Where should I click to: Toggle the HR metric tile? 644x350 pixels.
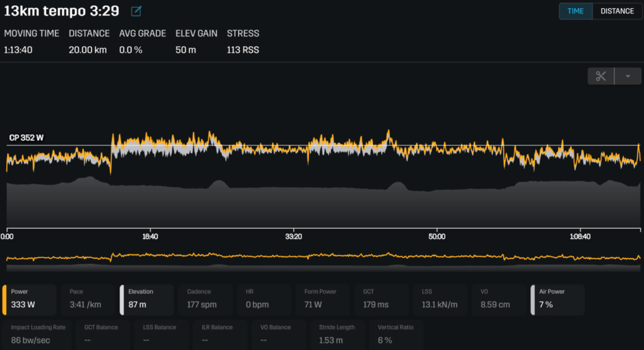(x=264, y=300)
